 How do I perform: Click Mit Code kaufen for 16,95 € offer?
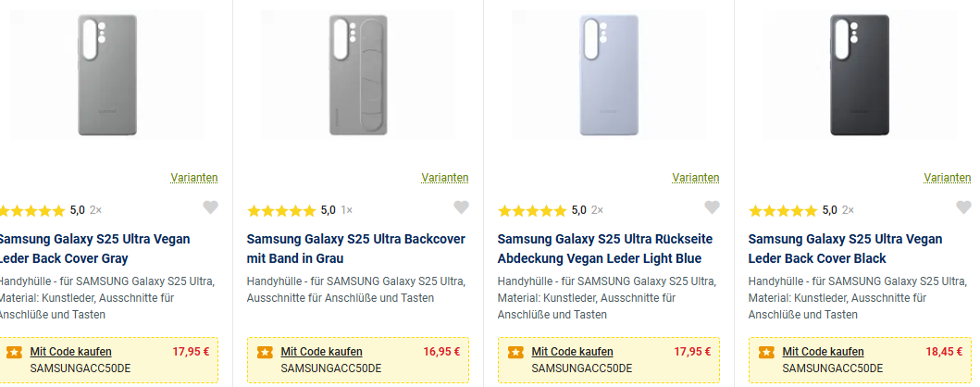click(x=321, y=352)
